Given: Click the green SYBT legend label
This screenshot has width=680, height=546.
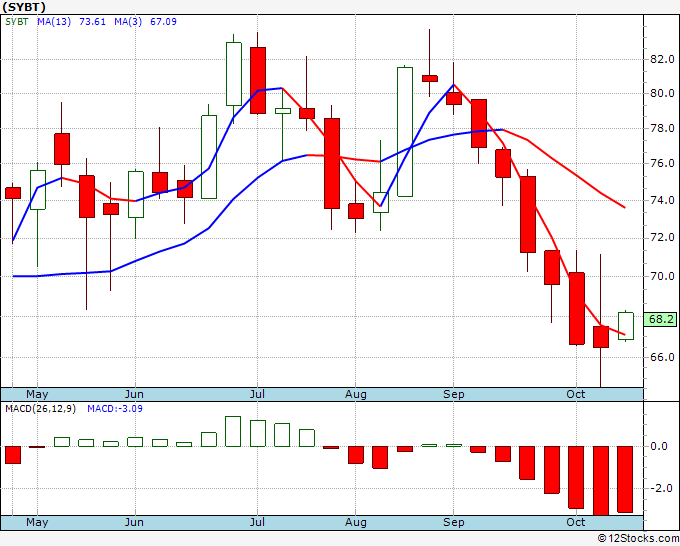Looking at the screenshot, I should point(16,22).
